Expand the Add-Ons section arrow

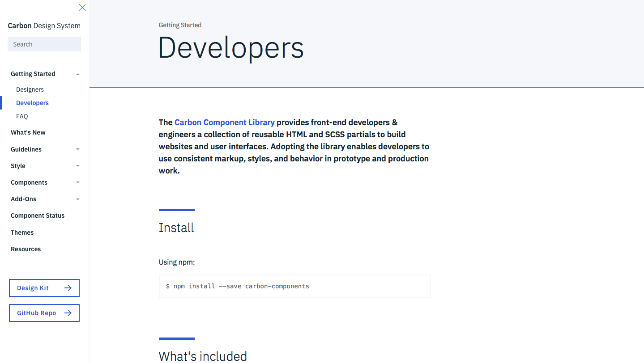tap(78, 199)
